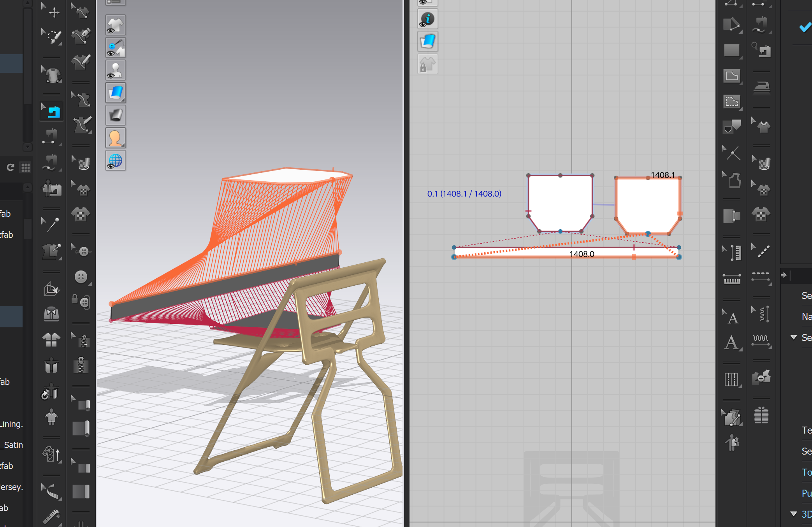Screen dimensions: 812x527
Task: Click the locked Fasten Button icon
Action: click(x=81, y=301)
